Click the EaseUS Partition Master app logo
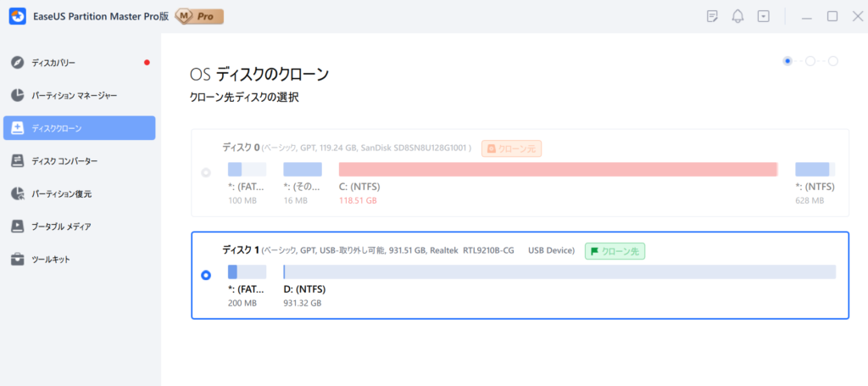Image resolution: width=868 pixels, height=386 pixels. click(x=18, y=16)
